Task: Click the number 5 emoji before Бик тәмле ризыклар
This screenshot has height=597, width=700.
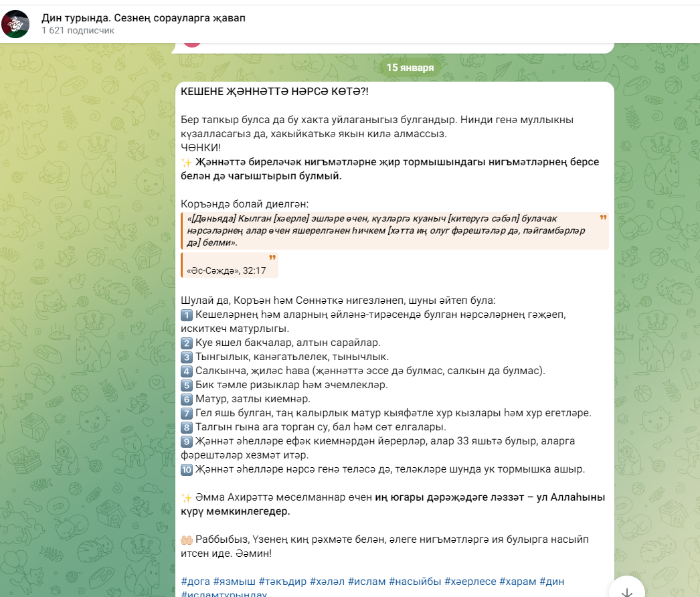Action: 187,386
